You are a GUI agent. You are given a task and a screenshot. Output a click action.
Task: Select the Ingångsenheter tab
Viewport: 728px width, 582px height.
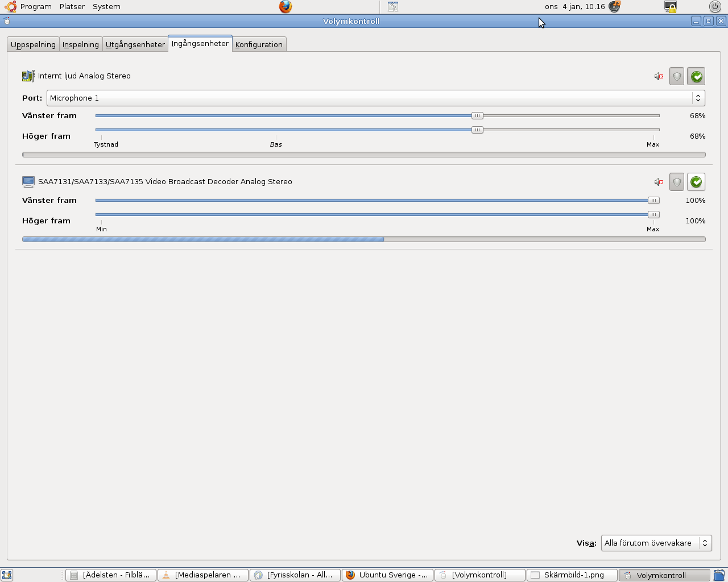pos(200,43)
